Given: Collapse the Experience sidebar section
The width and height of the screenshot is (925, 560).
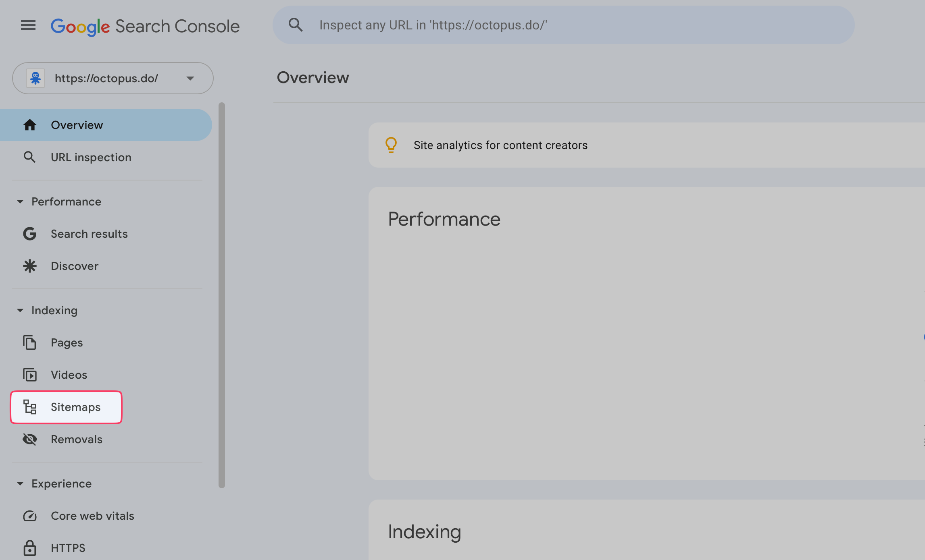Looking at the screenshot, I should pos(20,483).
